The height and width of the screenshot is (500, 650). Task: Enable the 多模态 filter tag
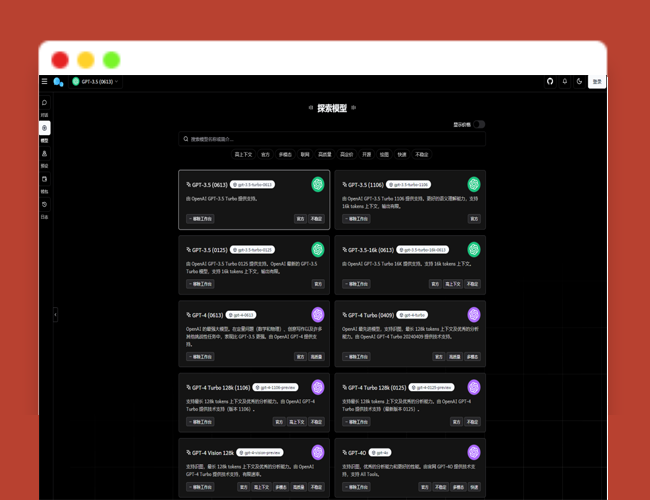click(x=285, y=155)
